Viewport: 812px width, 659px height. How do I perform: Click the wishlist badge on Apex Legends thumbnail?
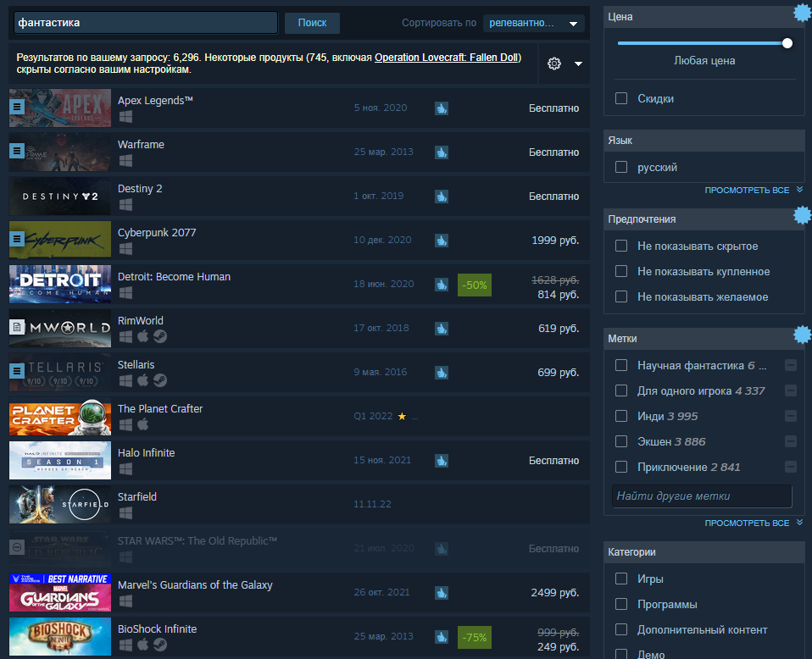pos(17,107)
